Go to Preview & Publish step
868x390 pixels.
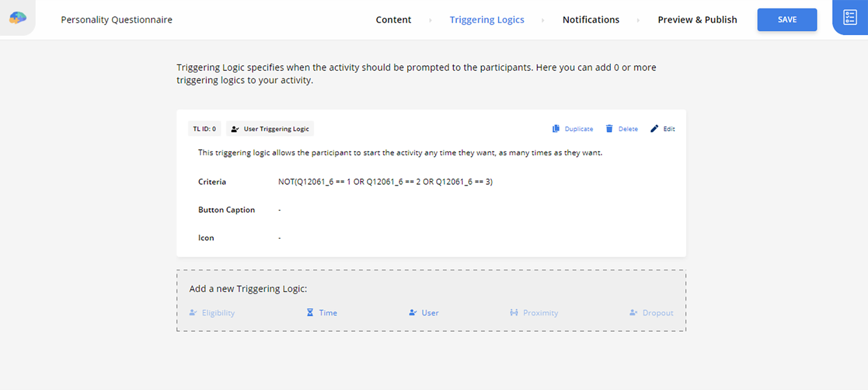[x=697, y=20]
